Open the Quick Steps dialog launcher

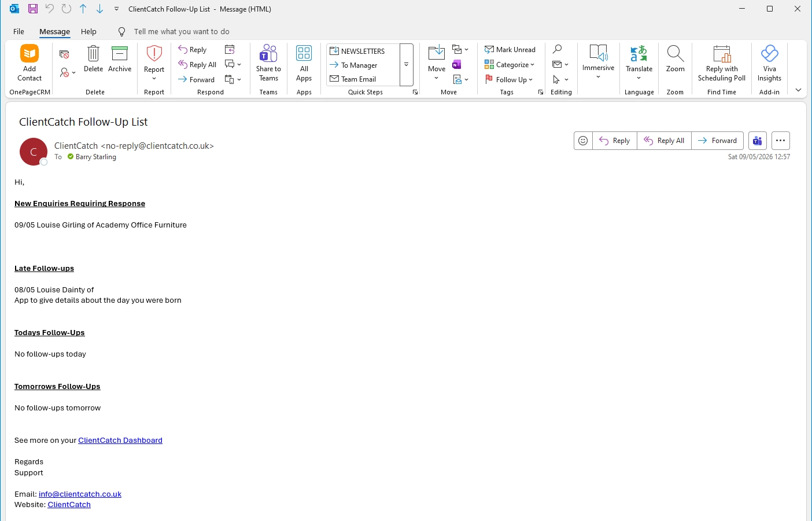pyautogui.click(x=415, y=93)
